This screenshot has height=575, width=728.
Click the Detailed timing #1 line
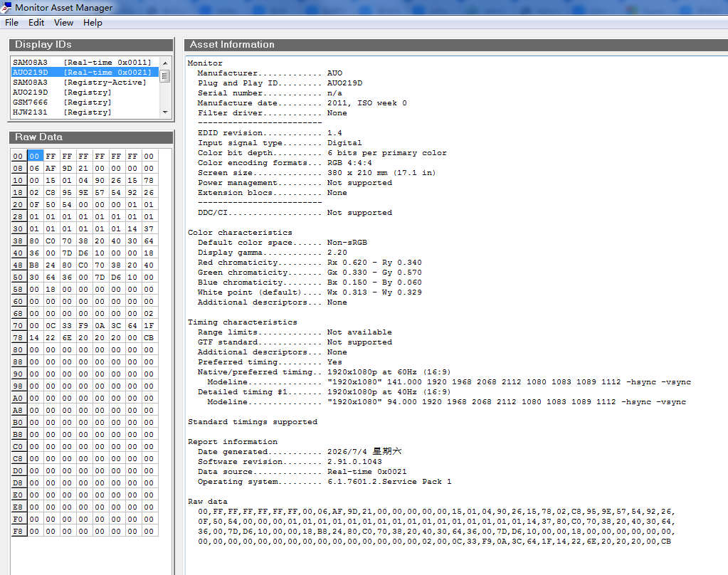324,392
